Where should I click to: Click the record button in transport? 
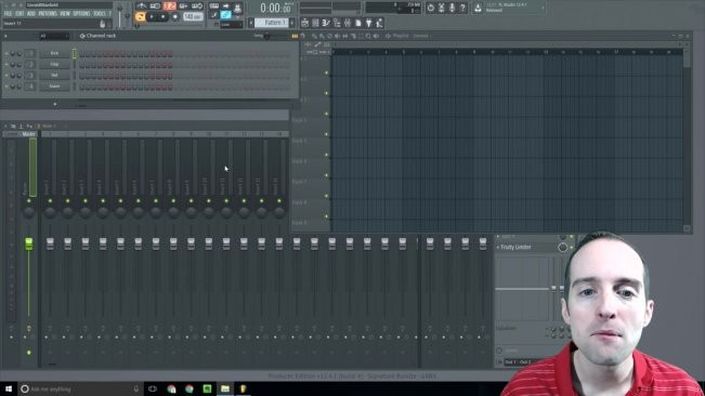pos(175,17)
